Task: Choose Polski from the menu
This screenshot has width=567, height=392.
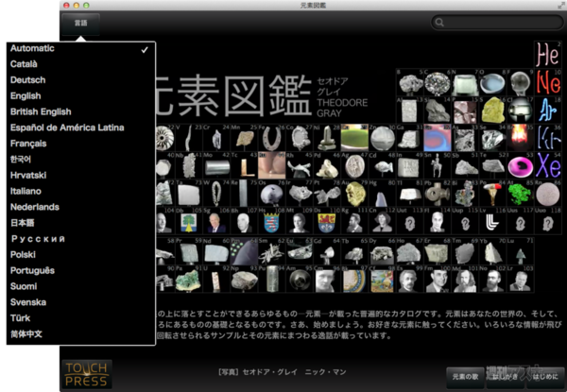Action: click(x=81, y=255)
